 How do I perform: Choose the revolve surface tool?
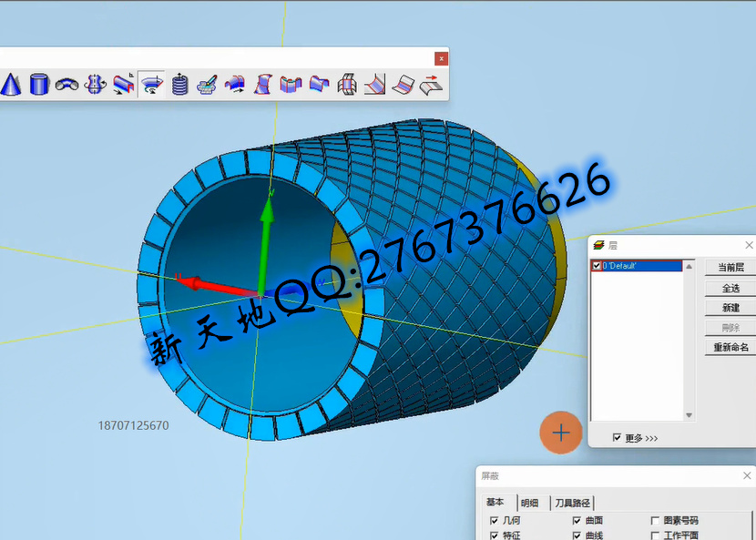point(151,85)
